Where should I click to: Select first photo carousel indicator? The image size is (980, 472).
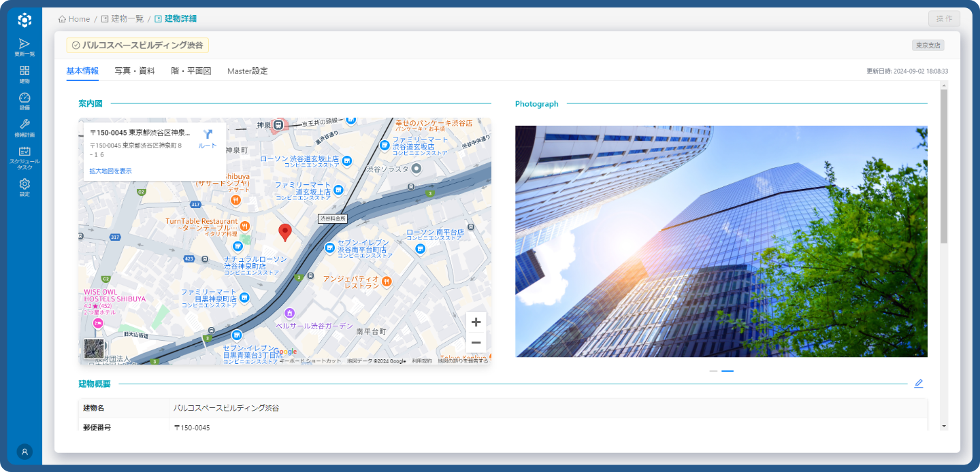coord(713,371)
